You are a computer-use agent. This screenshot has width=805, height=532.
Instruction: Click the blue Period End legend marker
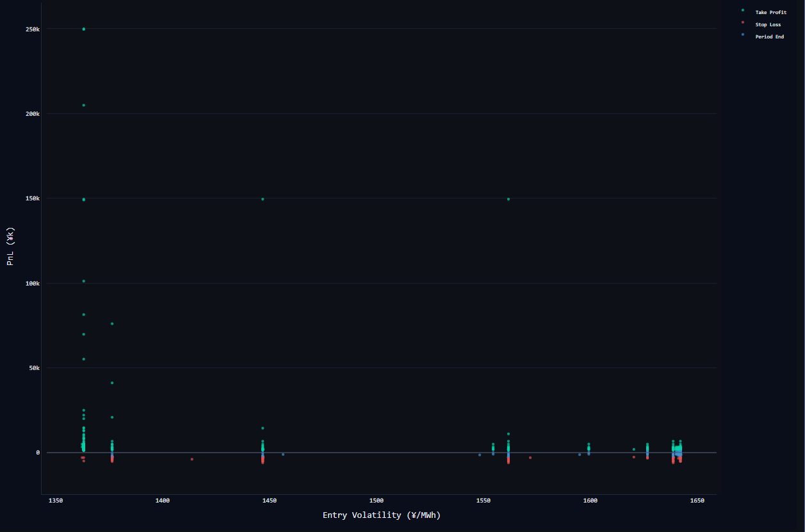coord(742,35)
